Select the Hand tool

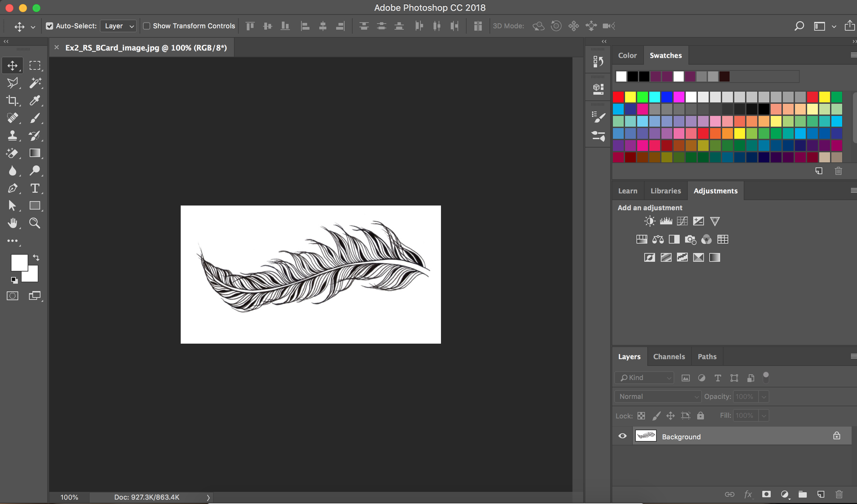pos(12,223)
